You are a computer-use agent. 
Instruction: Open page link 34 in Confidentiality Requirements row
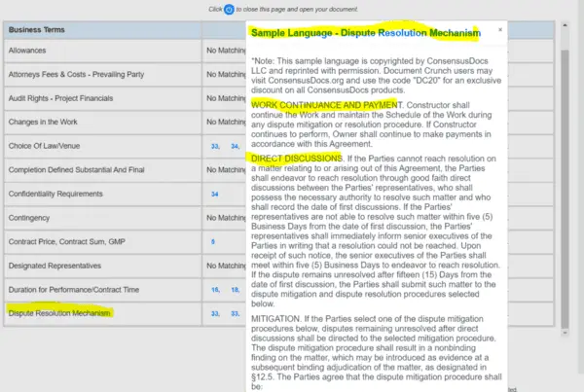[x=214, y=194]
